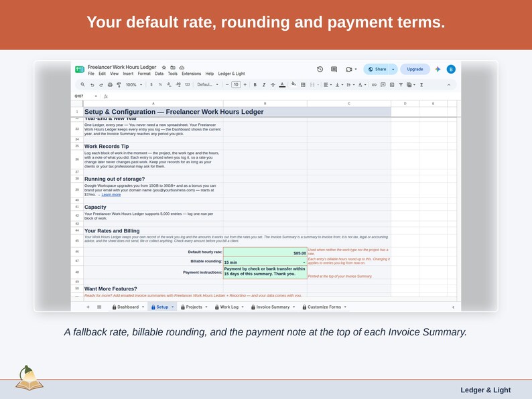532x399 pixels.
Task: Decrease font size with minus
Action: [x=227, y=85]
